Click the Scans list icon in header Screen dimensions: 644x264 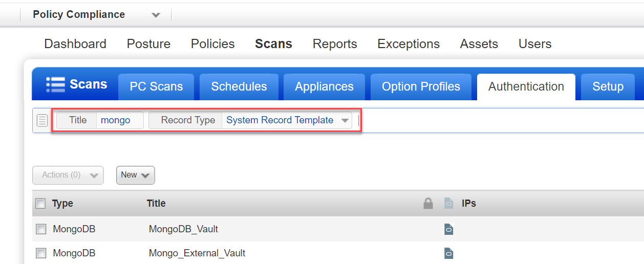point(55,84)
